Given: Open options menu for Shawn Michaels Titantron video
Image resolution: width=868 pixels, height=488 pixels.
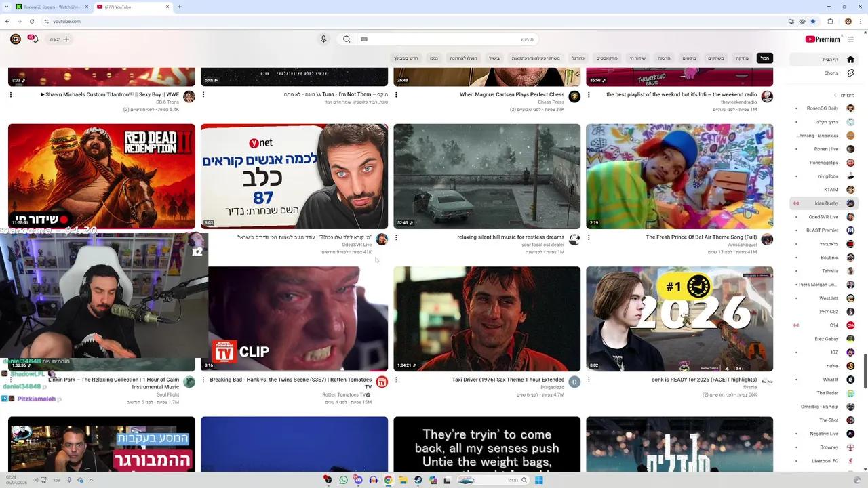Looking at the screenshot, I should click(11, 95).
